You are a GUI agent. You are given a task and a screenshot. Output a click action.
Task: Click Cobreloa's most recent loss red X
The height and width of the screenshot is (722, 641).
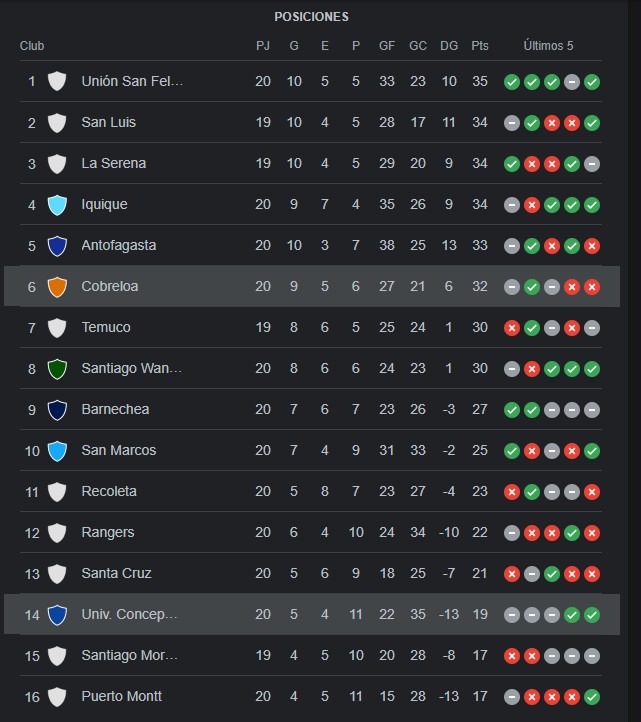pos(592,287)
